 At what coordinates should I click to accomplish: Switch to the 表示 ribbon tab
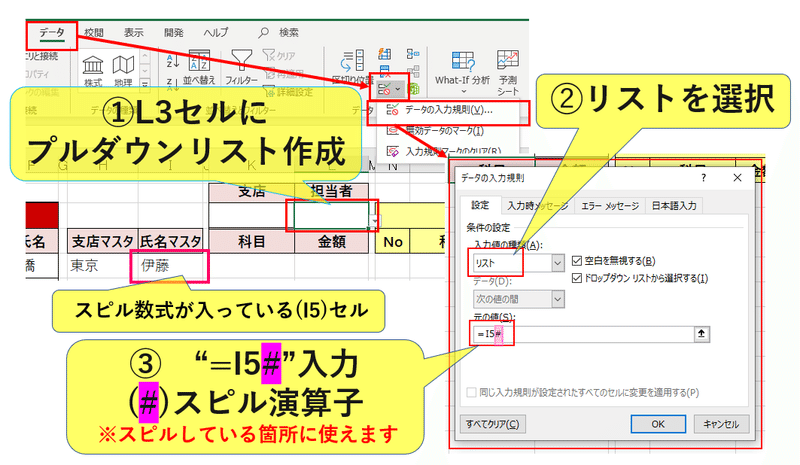tap(134, 33)
